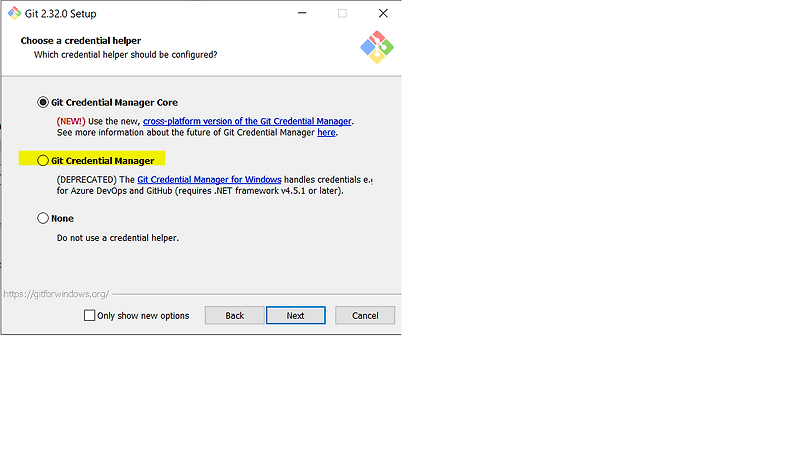This screenshot has width=800, height=450.
Task: Click the Git logo in the header
Action: click(x=377, y=47)
